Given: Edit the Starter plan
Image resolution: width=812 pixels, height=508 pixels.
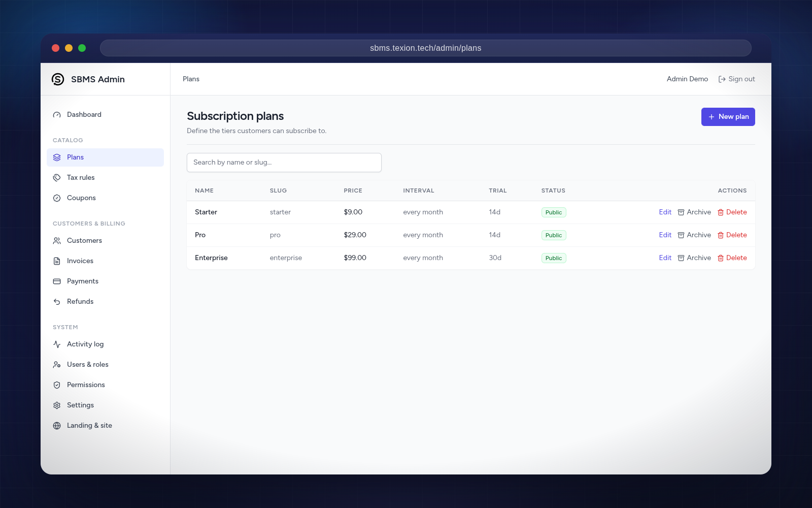Looking at the screenshot, I should (665, 212).
